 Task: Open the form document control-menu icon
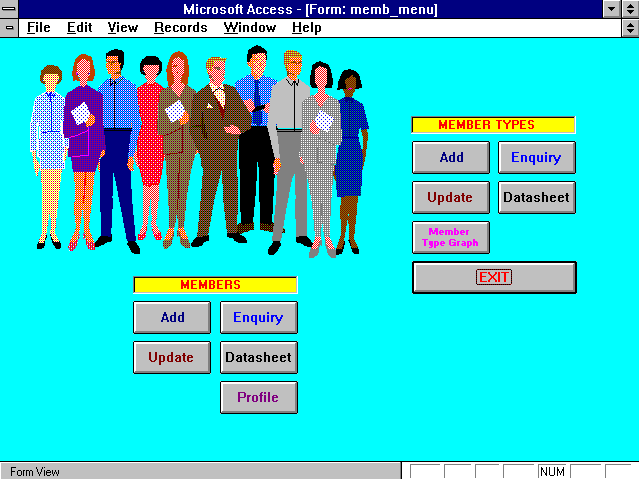9,28
